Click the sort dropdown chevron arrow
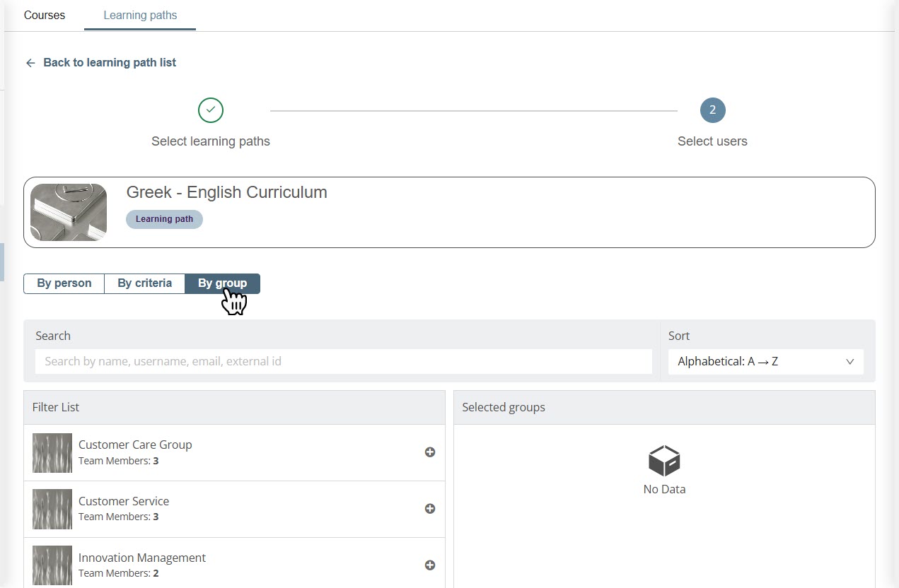This screenshot has width=899, height=588. click(849, 362)
